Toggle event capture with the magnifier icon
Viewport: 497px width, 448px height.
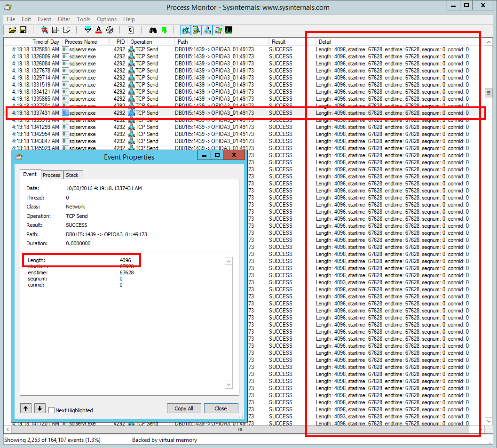tap(45, 30)
